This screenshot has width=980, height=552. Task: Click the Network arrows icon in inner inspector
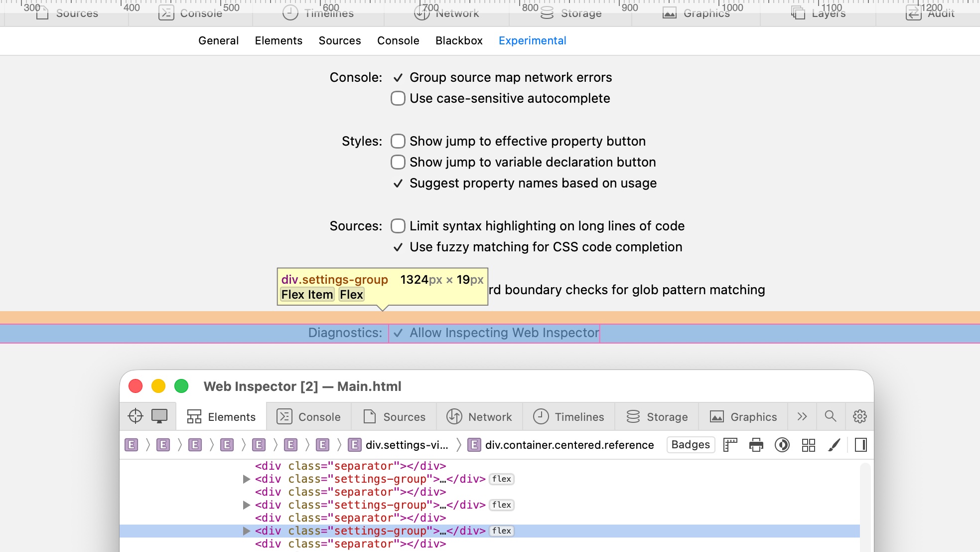454,416
